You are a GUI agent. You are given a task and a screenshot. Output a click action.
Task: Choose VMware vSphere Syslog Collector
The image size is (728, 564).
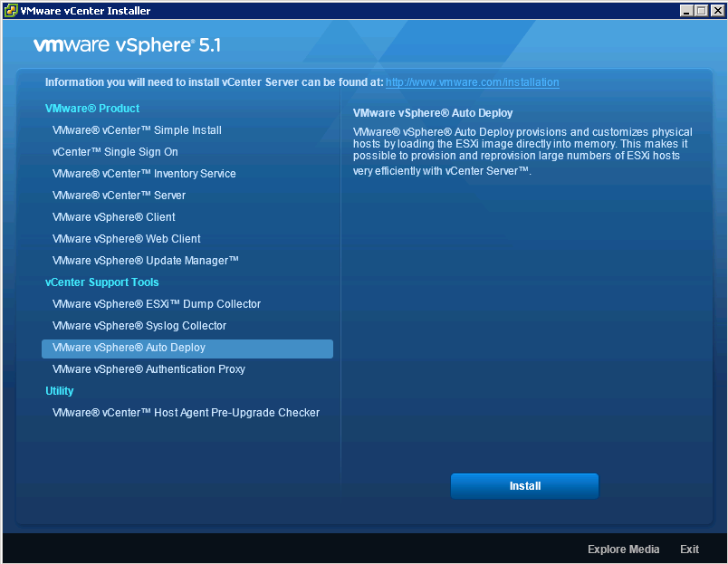[x=139, y=326]
